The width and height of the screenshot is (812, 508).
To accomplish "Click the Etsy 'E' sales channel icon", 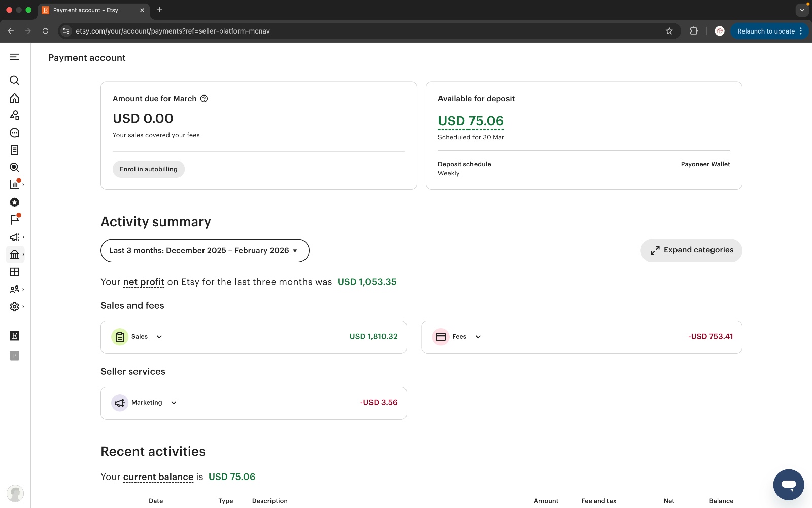I will click(x=15, y=336).
